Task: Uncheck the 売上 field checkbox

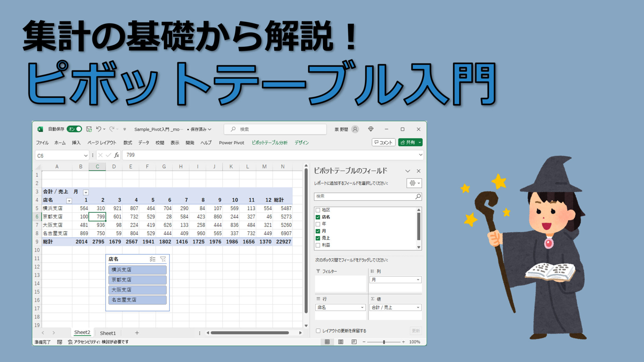Action: [x=318, y=238]
